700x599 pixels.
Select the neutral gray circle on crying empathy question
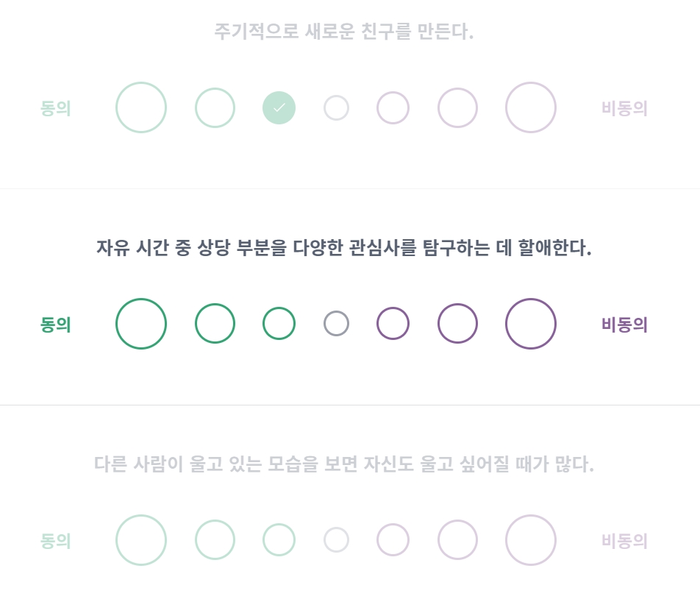[336, 540]
